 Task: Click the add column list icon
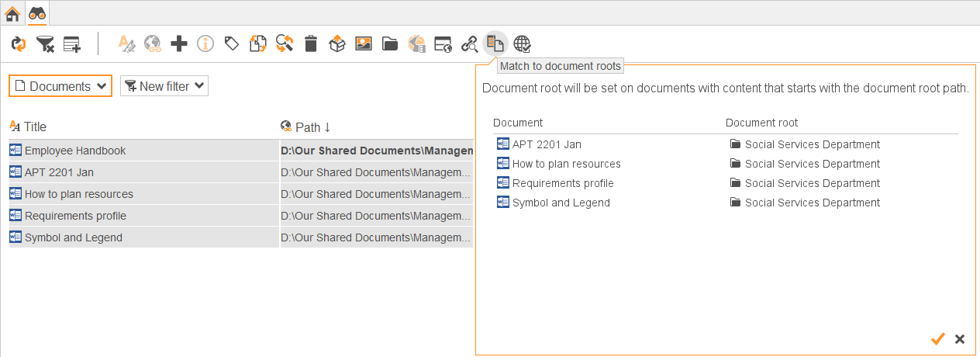[72, 43]
